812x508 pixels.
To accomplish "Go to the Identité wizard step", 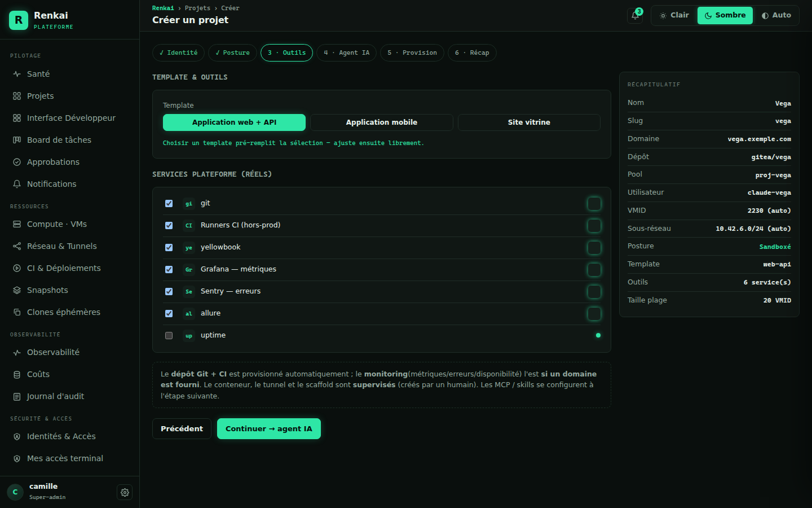I will click(x=178, y=52).
